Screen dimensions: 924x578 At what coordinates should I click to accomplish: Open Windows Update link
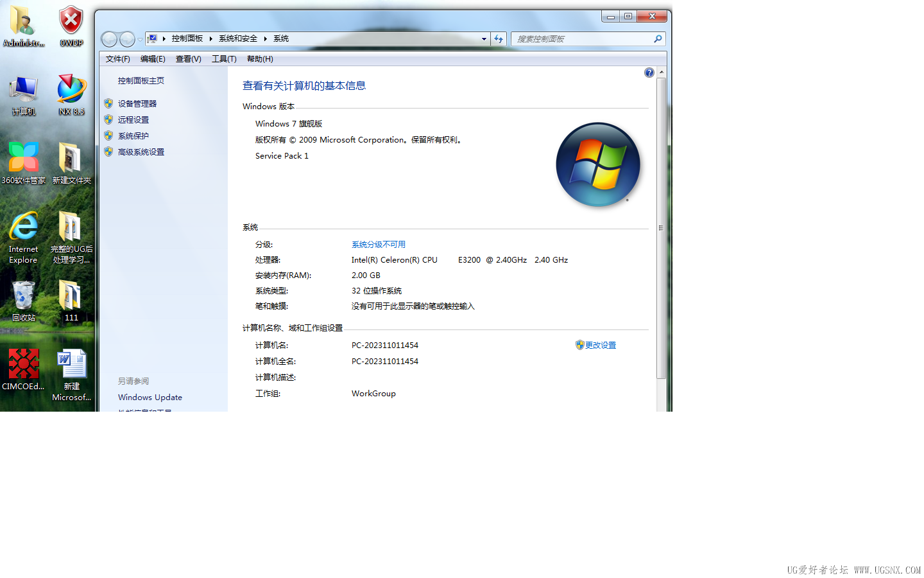(x=150, y=398)
